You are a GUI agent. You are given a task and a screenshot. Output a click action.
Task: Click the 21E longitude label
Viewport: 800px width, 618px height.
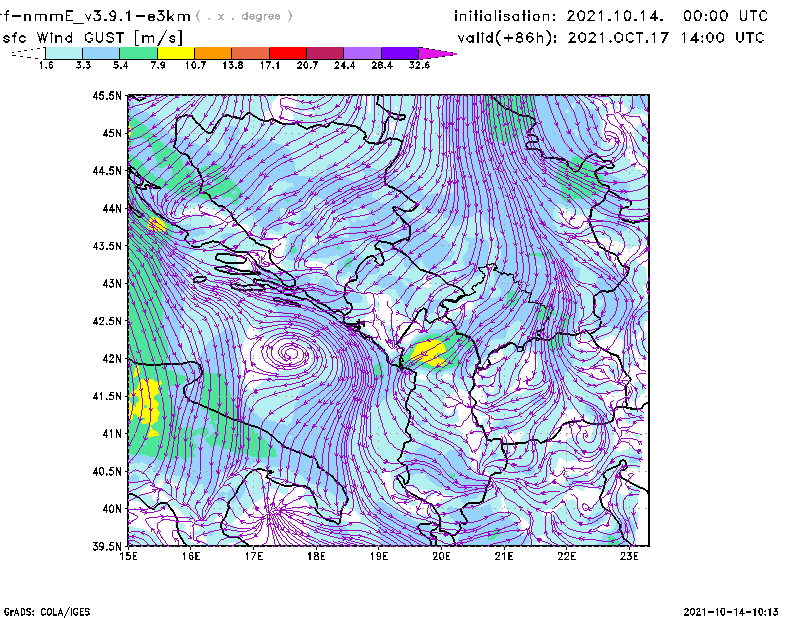[504, 556]
